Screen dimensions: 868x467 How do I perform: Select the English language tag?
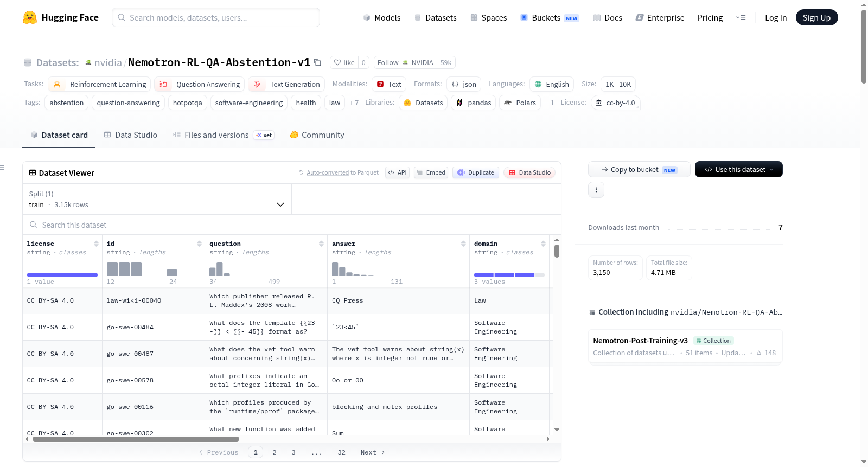pos(552,84)
